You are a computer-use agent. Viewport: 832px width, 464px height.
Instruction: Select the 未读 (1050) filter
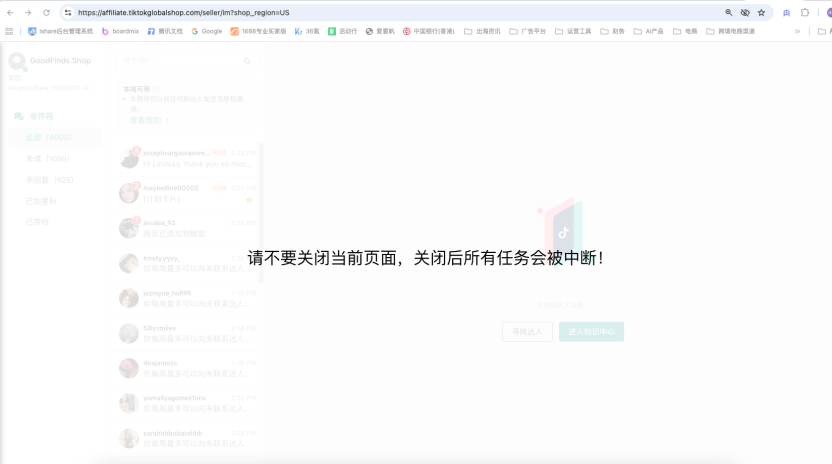tap(48, 158)
